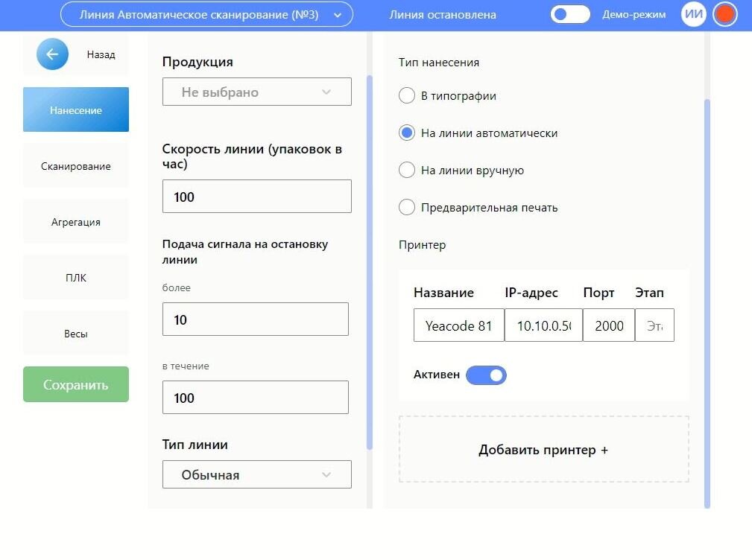Go to the Весы tab
This screenshot has height=560, width=752.
[76, 334]
